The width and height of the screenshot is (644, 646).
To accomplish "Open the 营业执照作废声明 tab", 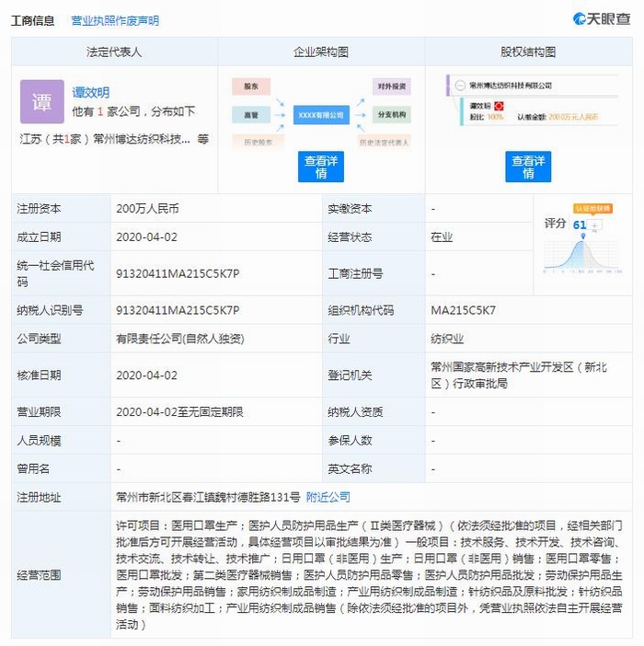I will [x=115, y=20].
